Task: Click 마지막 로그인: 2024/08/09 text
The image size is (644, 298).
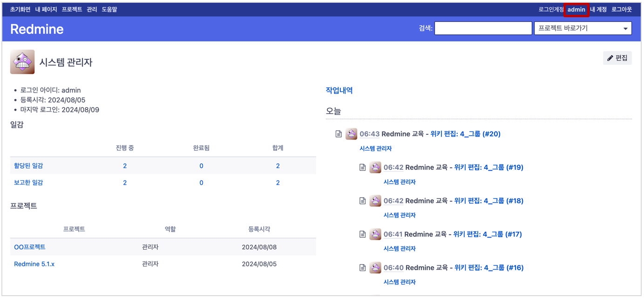Action: tap(60, 110)
